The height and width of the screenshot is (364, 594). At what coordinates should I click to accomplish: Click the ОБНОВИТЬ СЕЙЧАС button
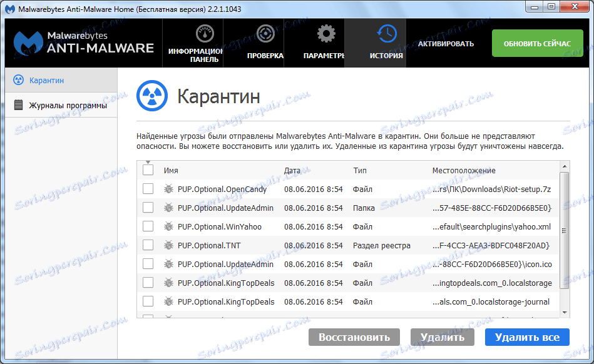pyautogui.click(x=537, y=44)
